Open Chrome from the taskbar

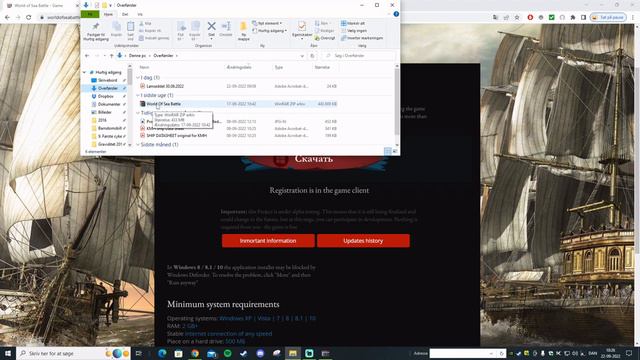point(195,353)
